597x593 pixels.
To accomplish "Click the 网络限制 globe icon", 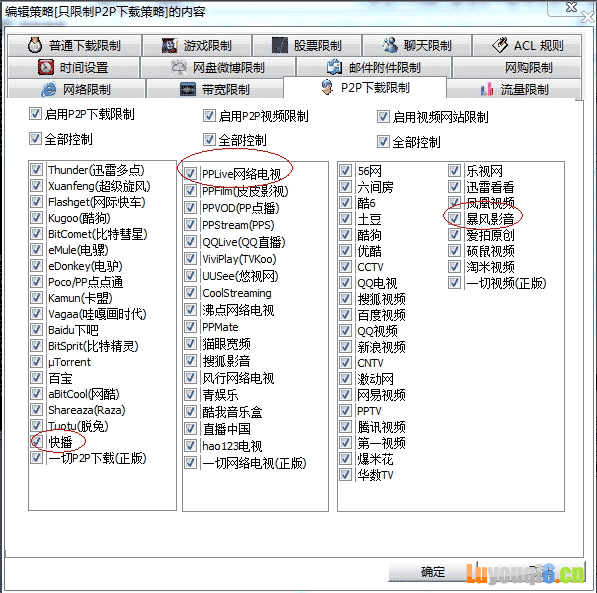I will 49,90.
